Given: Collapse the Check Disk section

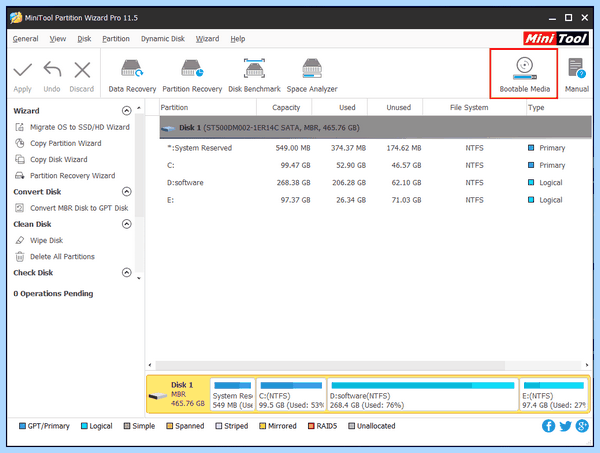Looking at the screenshot, I should pyautogui.click(x=126, y=272).
